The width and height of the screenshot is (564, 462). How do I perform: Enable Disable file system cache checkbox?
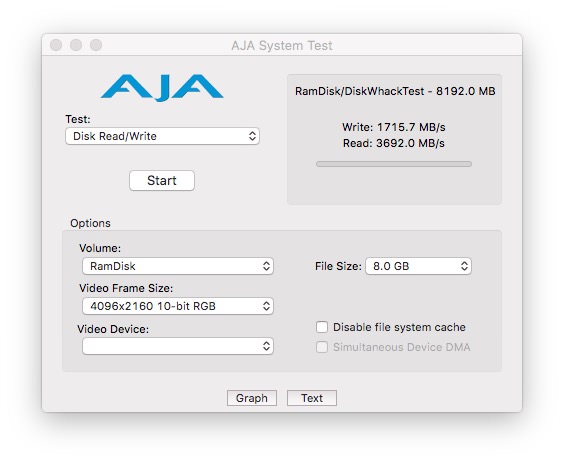point(322,327)
